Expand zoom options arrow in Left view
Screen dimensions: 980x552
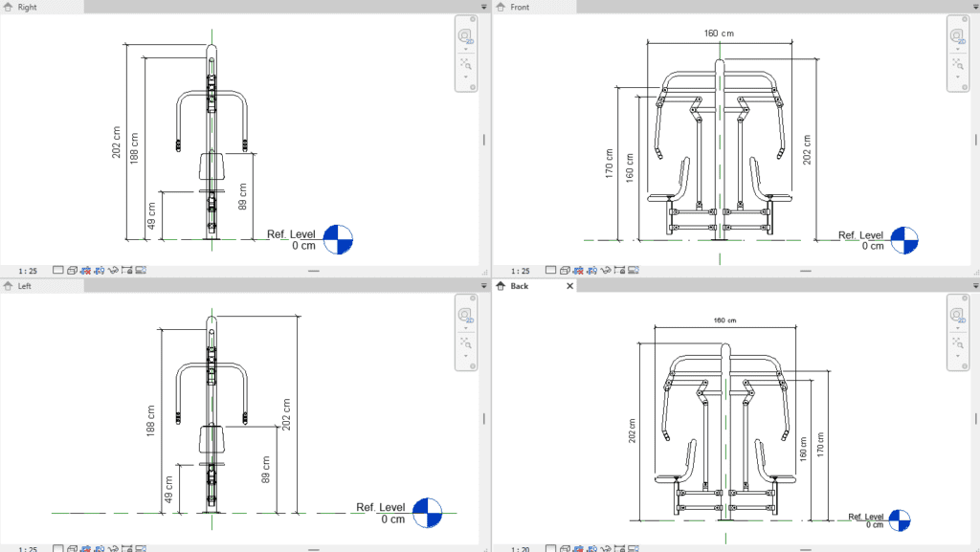click(466, 356)
